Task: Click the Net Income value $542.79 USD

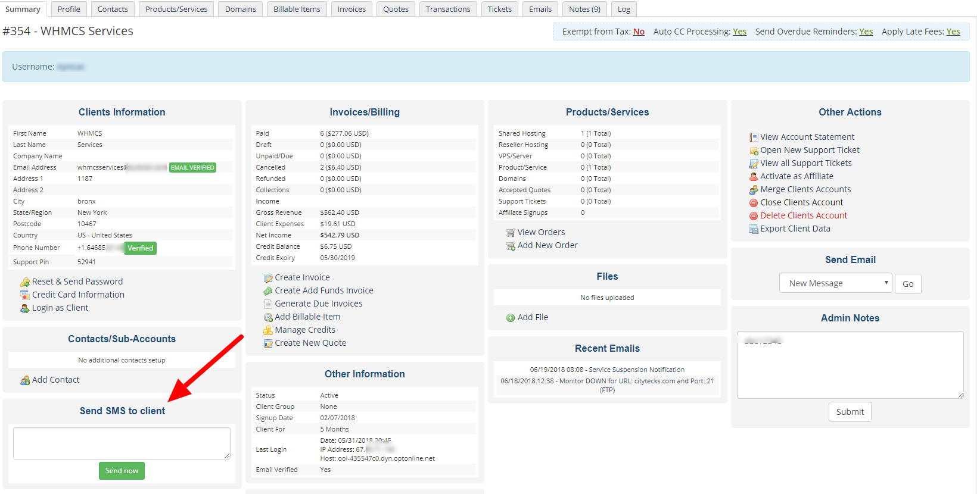Action: (x=340, y=235)
